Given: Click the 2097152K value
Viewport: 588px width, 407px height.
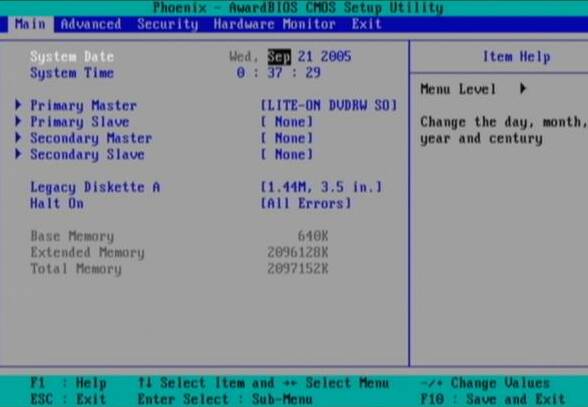Looking at the screenshot, I should tap(298, 269).
